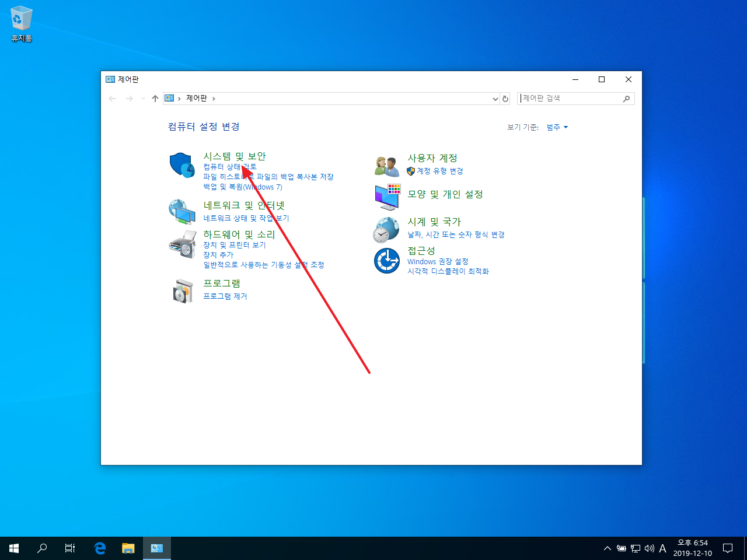Image resolution: width=747 pixels, height=560 pixels.
Task: Open the notification action center
Action: tap(728, 548)
